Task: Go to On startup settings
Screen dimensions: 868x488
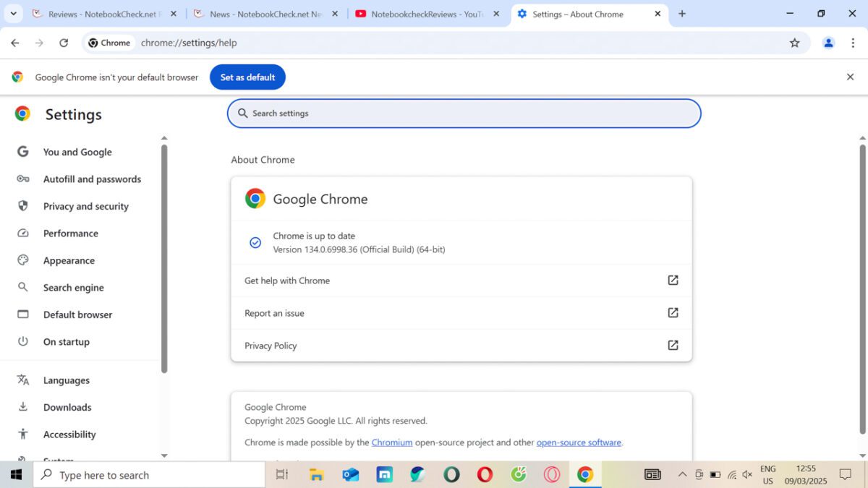Action: tap(67, 342)
